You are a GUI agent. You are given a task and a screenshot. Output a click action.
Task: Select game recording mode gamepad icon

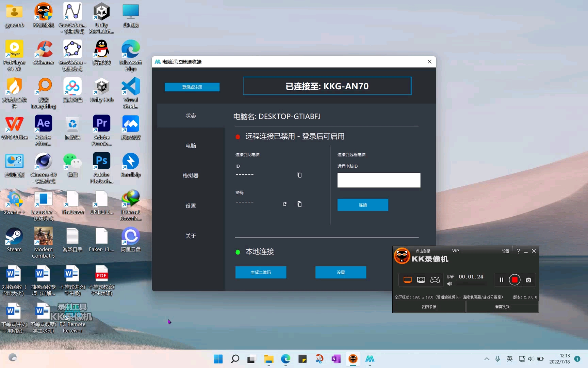[435, 280]
